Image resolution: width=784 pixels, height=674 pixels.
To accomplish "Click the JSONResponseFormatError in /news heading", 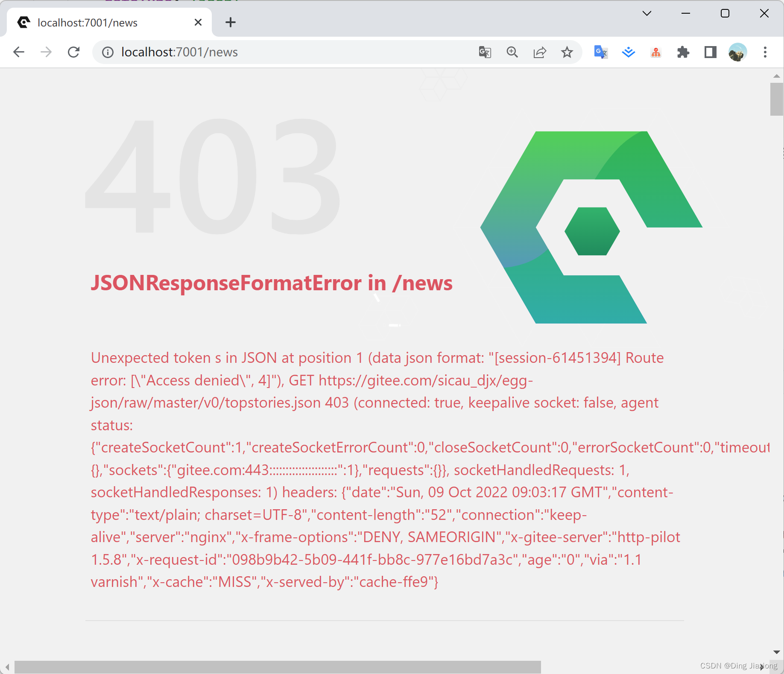I will pos(272,283).
